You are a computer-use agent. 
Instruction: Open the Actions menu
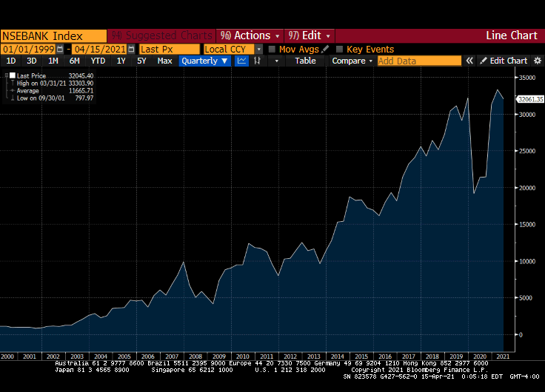250,36
